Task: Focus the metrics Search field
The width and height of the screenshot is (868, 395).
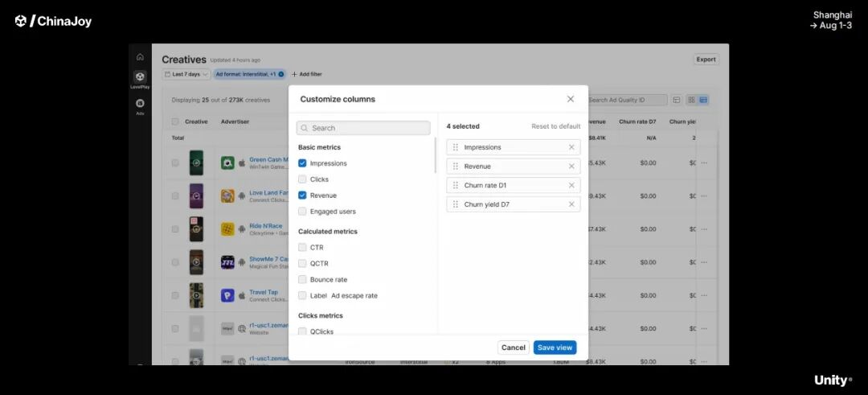Action: click(363, 128)
